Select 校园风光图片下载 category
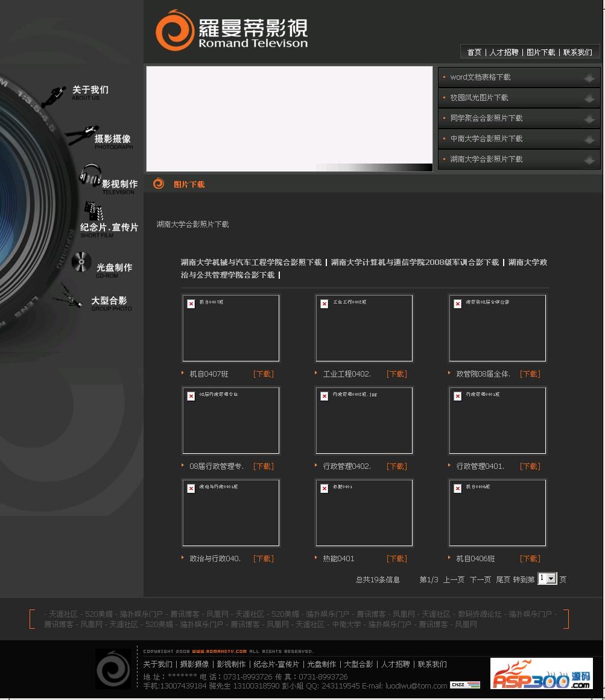Image resolution: width=605 pixels, height=700 pixels. pos(479,98)
